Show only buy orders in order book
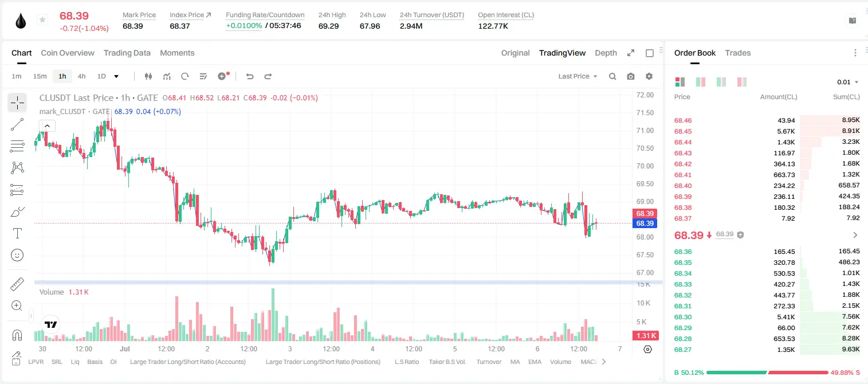Image resolution: width=868 pixels, height=384 pixels. pyautogui.click(x=721, y=82)
